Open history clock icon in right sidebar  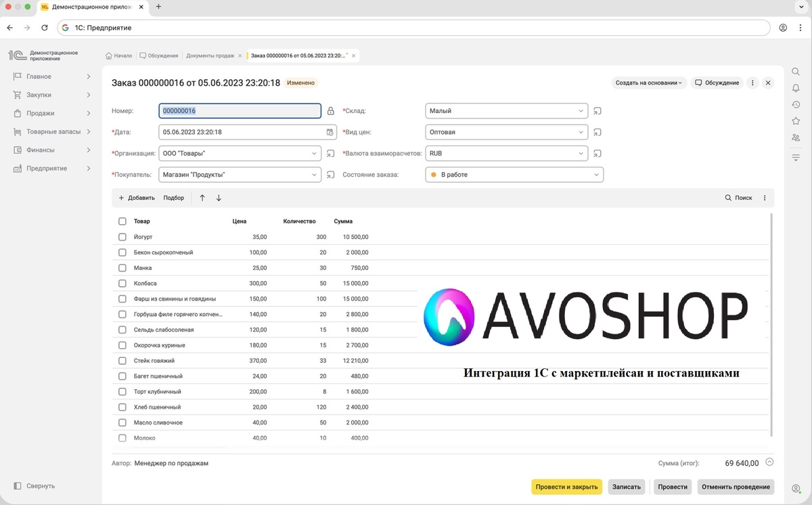click(796, 105)
